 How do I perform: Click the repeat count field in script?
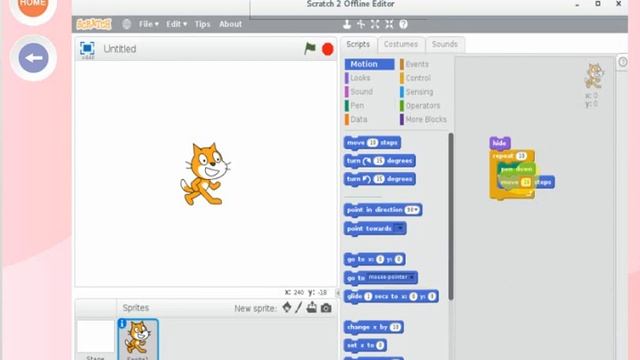coord(521,156)
